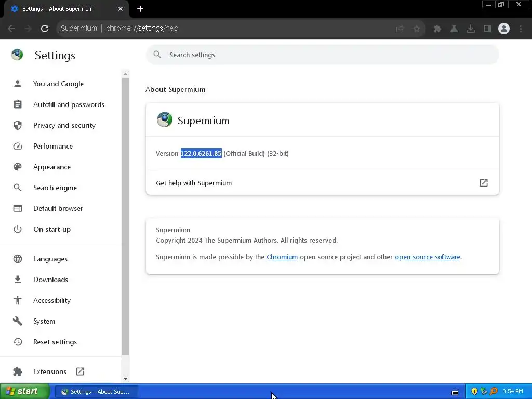The height and width of the screenshot is (399, 532).
Task: Click the browser forward arrow
Action: click(x=28, y=29)
